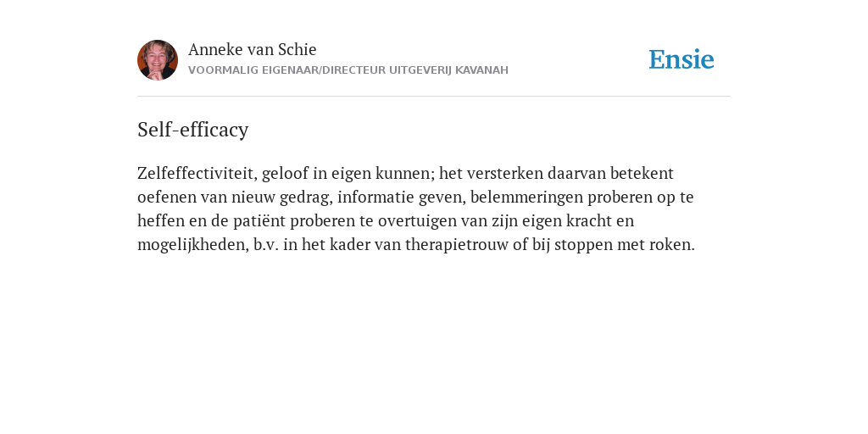
Task: Click the author name Anneke van Schie
Action: point(252,49)
